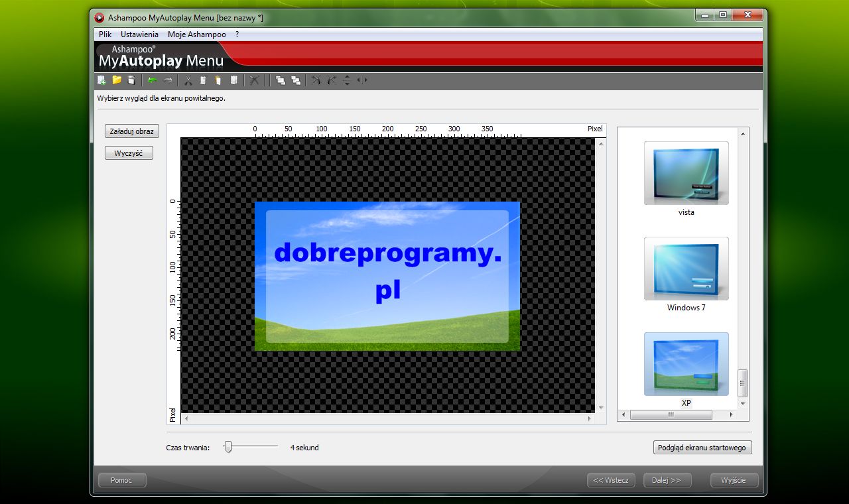Open the Ustawienia menu
849x504 pixels.
point(139,34)
